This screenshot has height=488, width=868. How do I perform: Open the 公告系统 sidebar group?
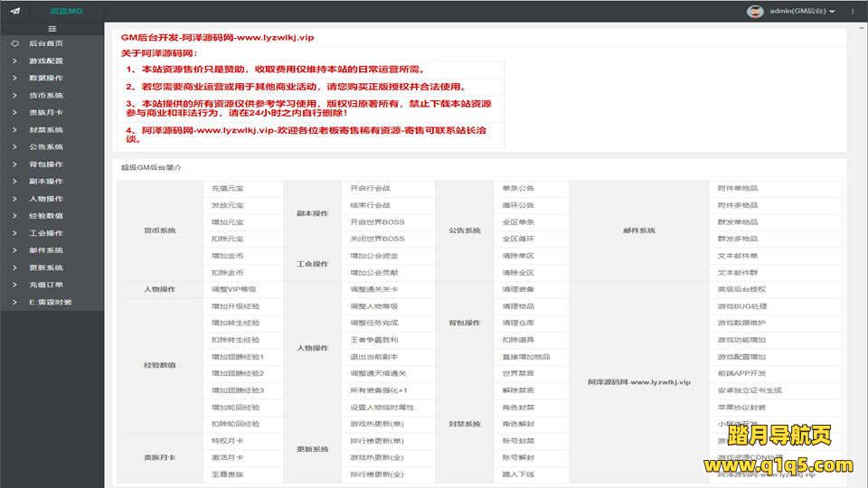45,146
